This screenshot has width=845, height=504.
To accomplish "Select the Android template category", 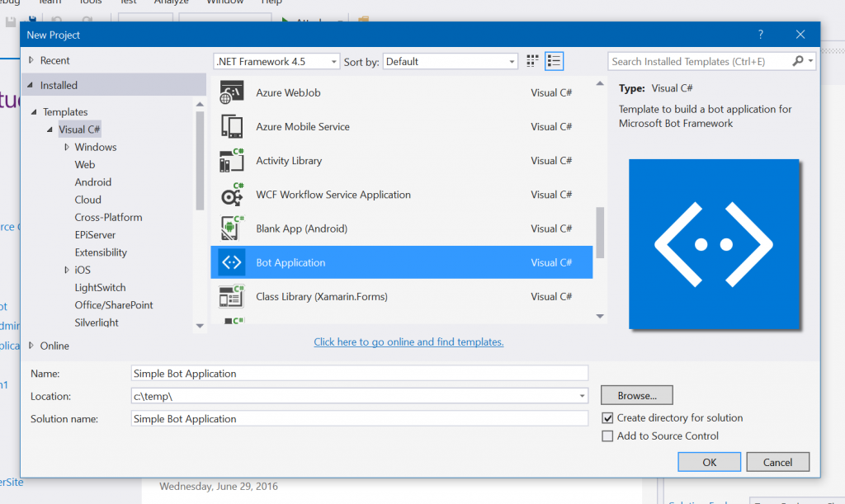I will click(92, 182).
